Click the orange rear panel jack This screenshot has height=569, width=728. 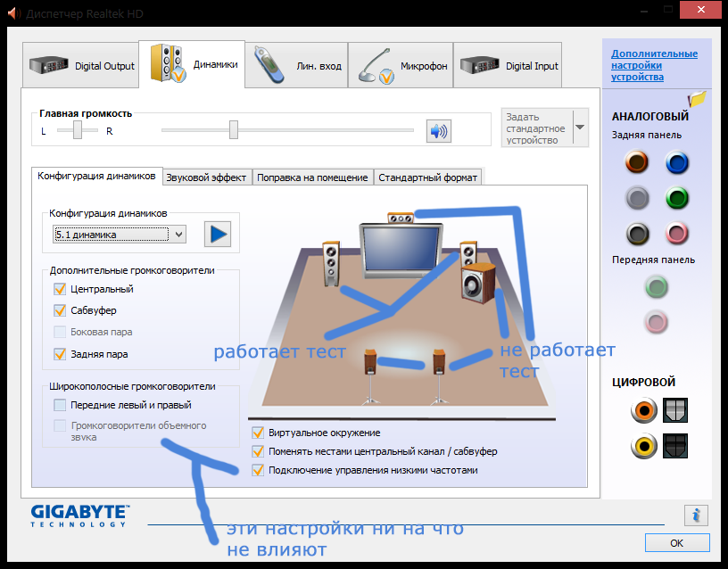[636, 162]
